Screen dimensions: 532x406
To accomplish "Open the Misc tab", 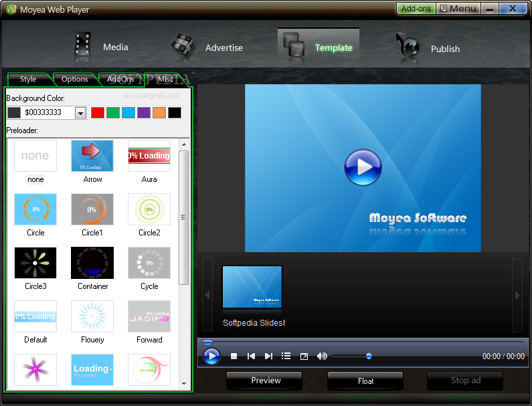I will pyautogui.click(x=165, y=79).
